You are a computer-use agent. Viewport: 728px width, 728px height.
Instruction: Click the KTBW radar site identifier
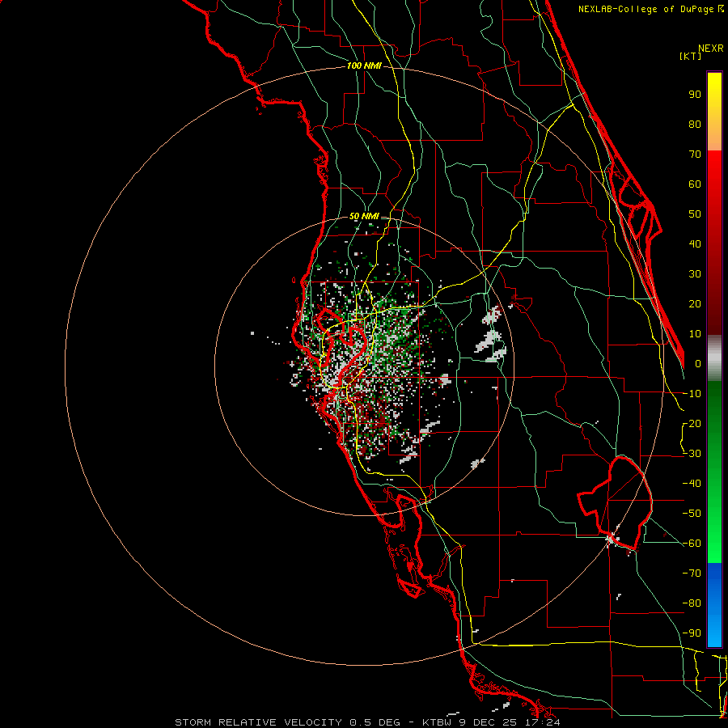pyautogui.click(x=437, y=722)
